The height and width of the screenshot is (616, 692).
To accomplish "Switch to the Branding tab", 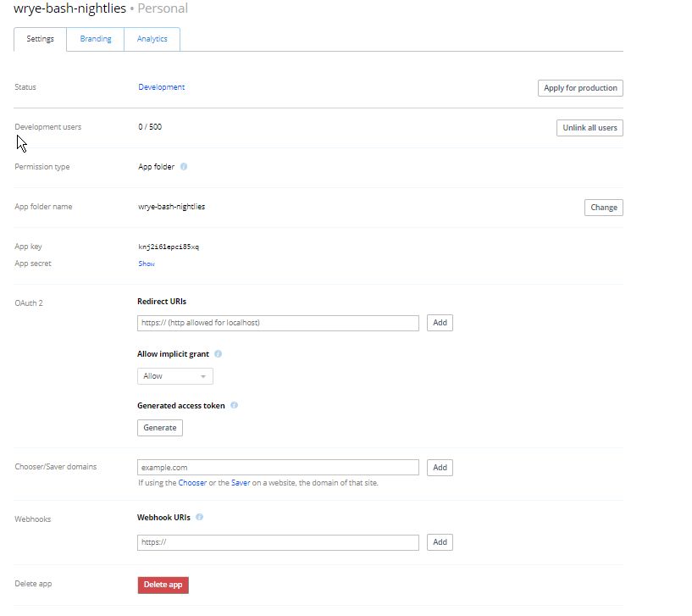I will coord(96,39).
